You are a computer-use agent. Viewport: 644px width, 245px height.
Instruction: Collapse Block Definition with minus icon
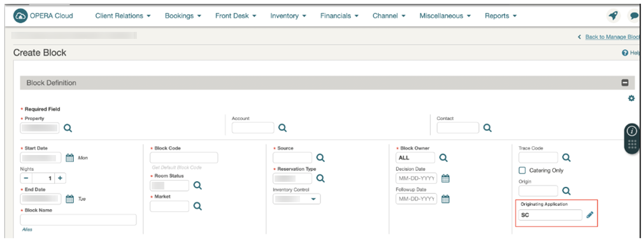pos(625,83)
